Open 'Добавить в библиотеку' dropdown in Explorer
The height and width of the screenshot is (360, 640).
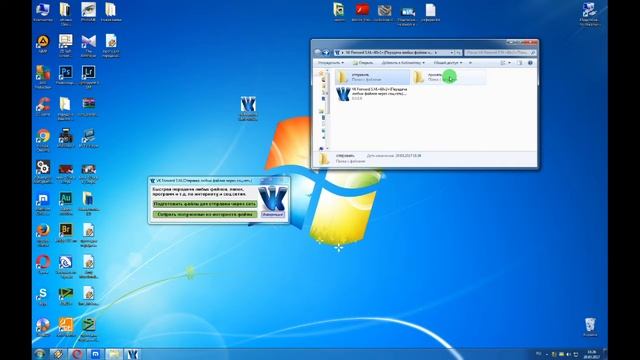point(403,63)
